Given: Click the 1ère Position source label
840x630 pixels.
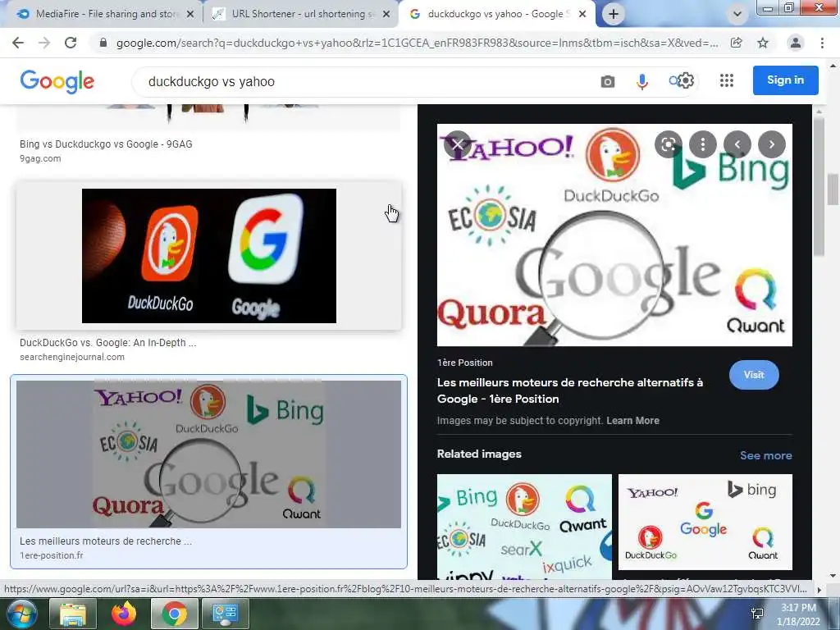Looking at the screenshot, I should [x=464, y=363].
